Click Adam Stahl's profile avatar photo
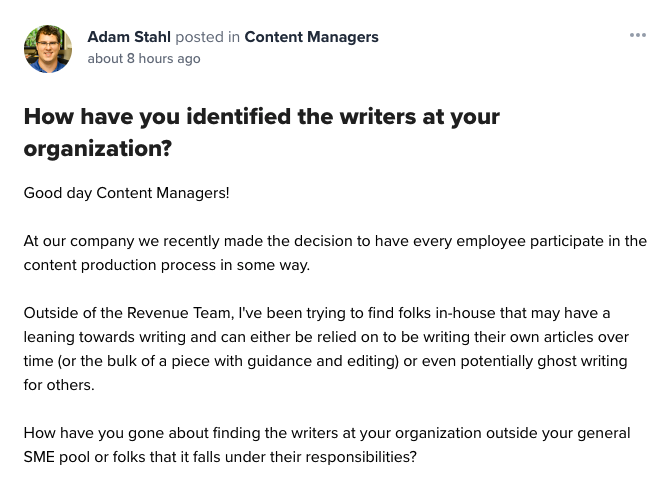 [48, 49]
